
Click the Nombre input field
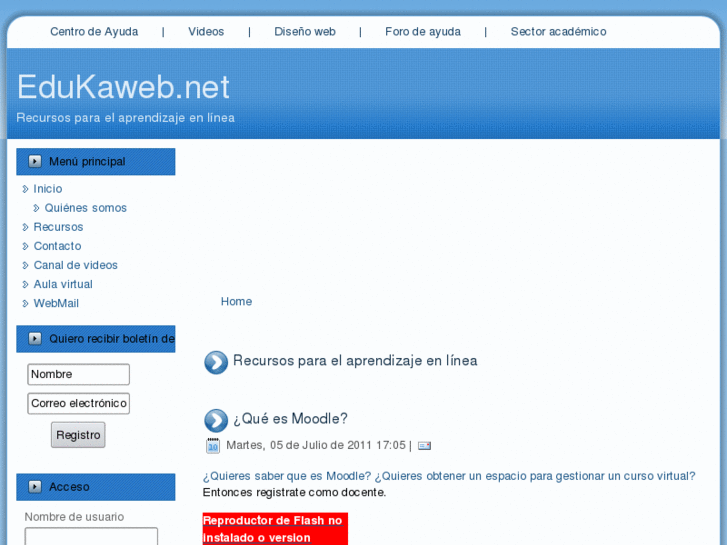tap(78, 374)
